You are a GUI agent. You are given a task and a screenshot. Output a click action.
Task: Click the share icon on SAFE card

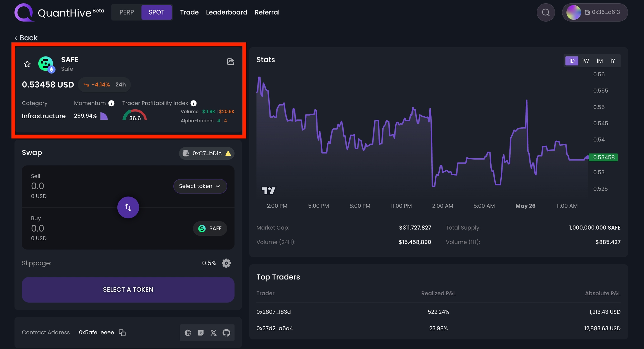click(230, 62)
